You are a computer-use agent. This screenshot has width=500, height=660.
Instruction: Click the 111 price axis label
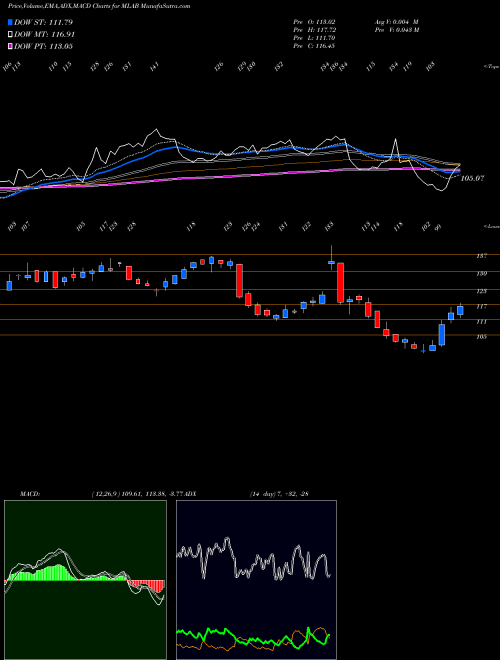click(481, 322)
